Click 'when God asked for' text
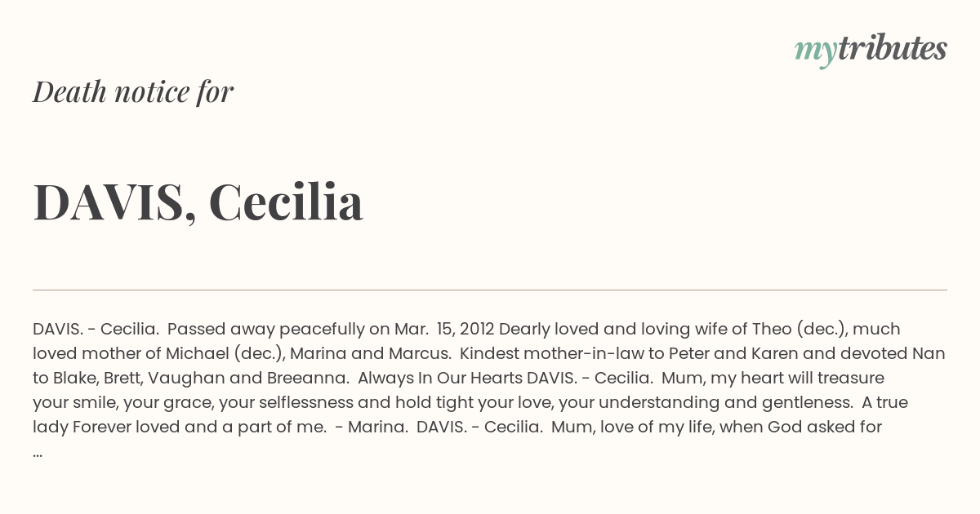Screen dimensions: 980x514 (802, 427)
